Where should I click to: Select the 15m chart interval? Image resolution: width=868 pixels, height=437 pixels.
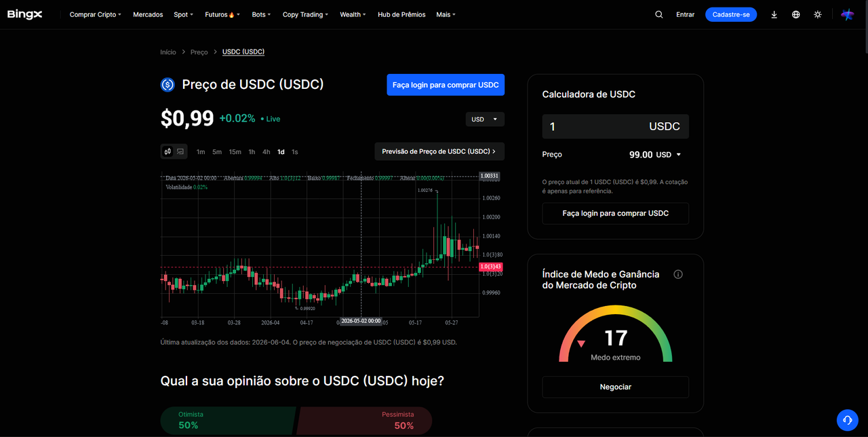coord(235,152)
